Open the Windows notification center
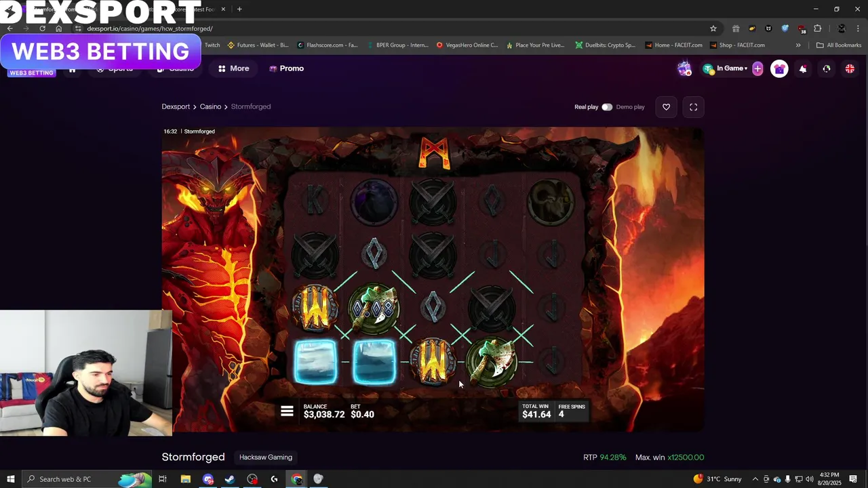The height and width of the screenshot is (488, 868). click(x=853, y=479)
